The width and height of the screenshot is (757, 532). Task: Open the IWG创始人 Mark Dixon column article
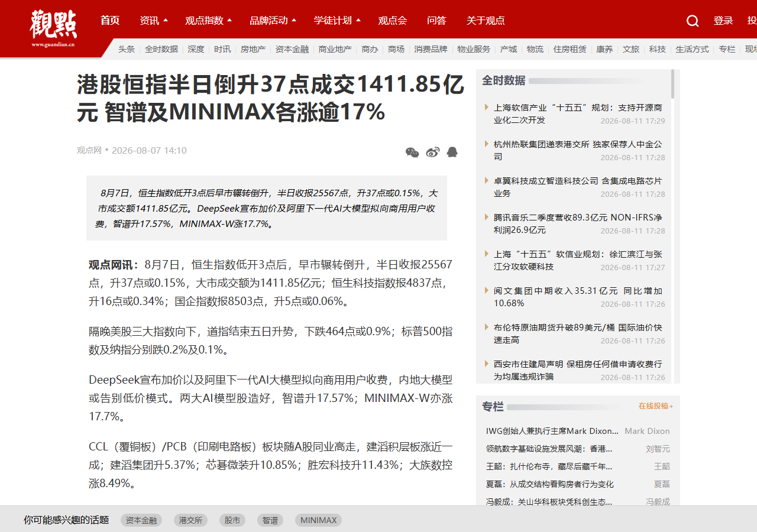[552, 431]
